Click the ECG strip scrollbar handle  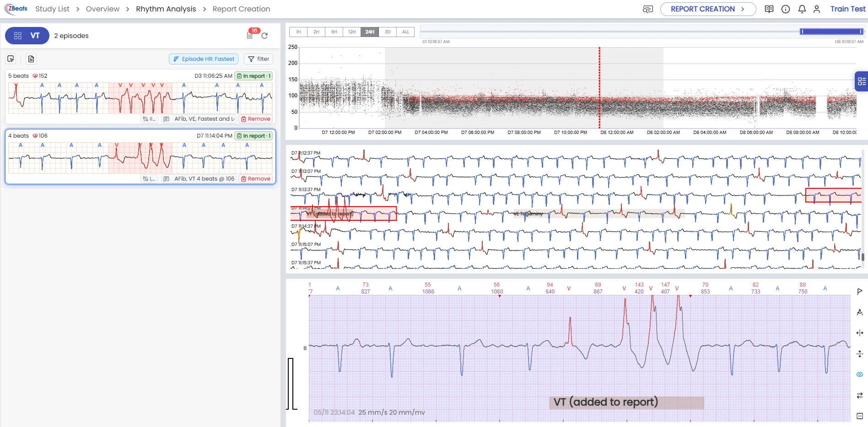pyautogui.click(x=863, y=257)
